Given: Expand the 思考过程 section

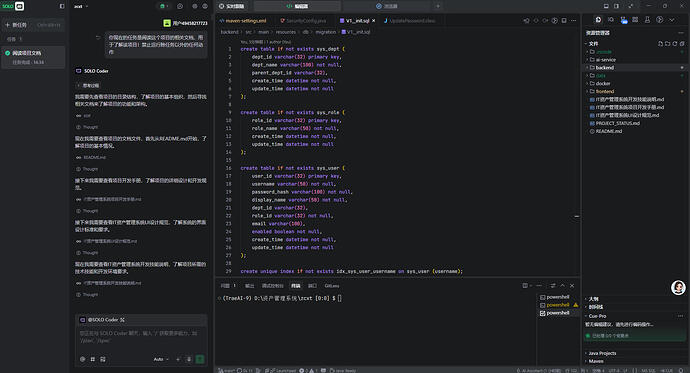Looking at the screenshot, I should click(x=88, y=85).
